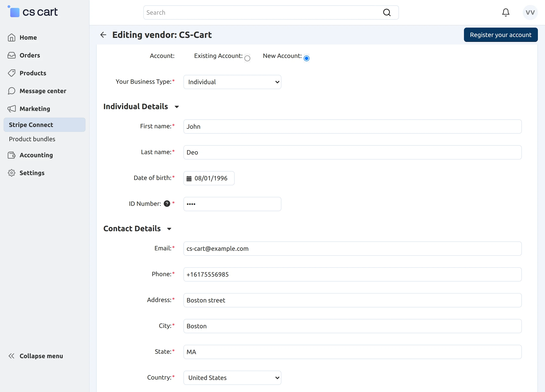Click the Collapse menu double-chevron icon
The image size is (545, 392).
tap(12, 356)
